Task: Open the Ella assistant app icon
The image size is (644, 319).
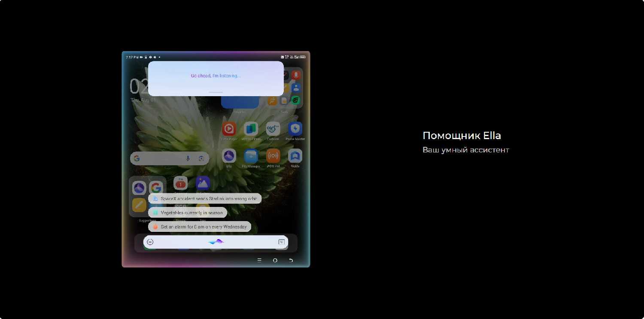Action: 229,156
